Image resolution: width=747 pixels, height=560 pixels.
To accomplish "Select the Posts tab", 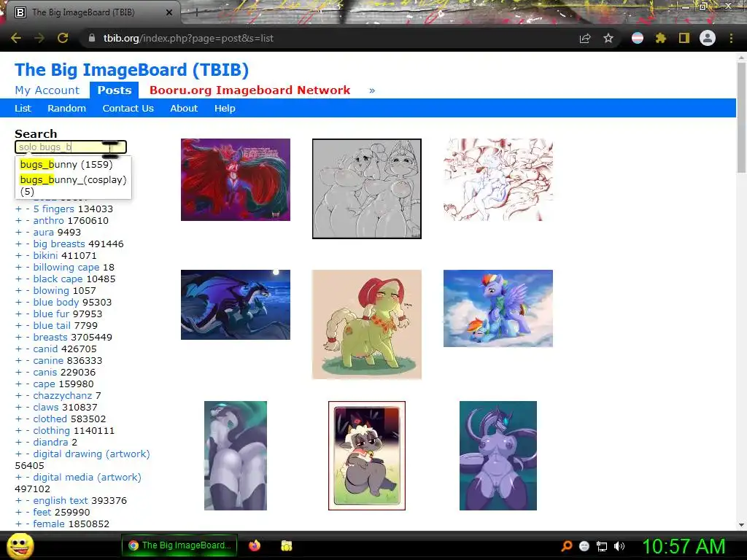I will tap(115, 90).
